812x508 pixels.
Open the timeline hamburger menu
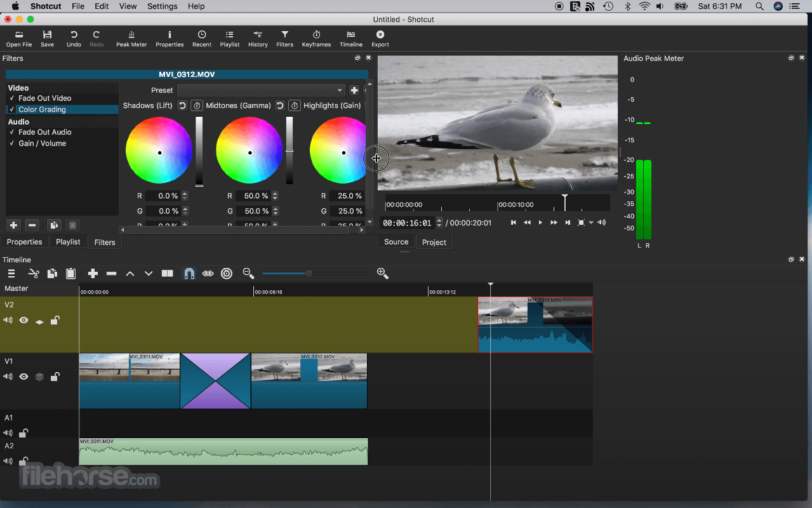11,274
